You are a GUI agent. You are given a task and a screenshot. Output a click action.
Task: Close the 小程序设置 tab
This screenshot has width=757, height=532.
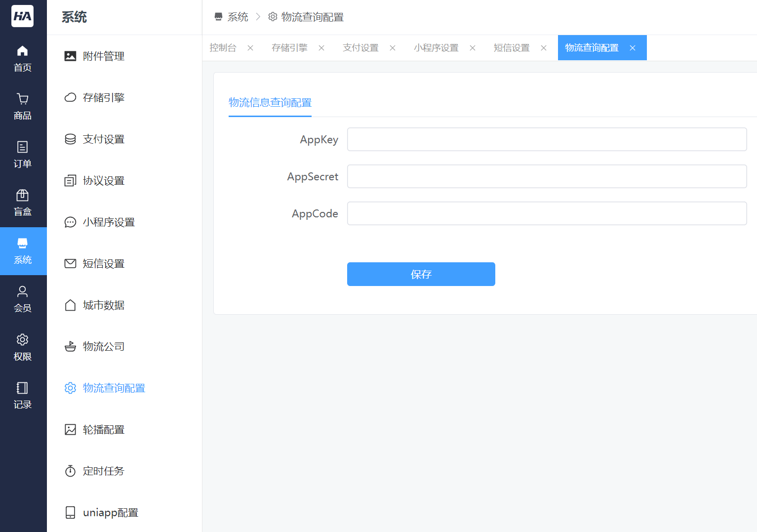[473, 47]
